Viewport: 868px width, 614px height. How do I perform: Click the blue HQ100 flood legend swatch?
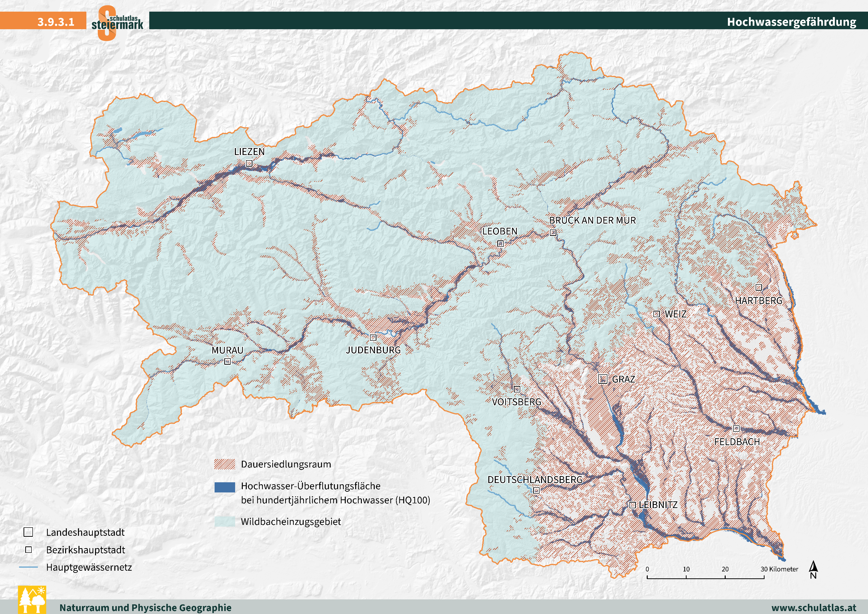(224, 487)
